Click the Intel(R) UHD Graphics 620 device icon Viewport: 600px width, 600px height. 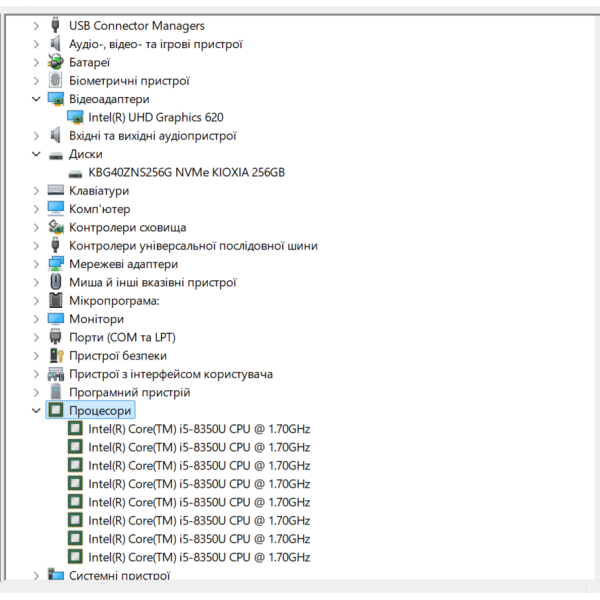tap(75, 117)
